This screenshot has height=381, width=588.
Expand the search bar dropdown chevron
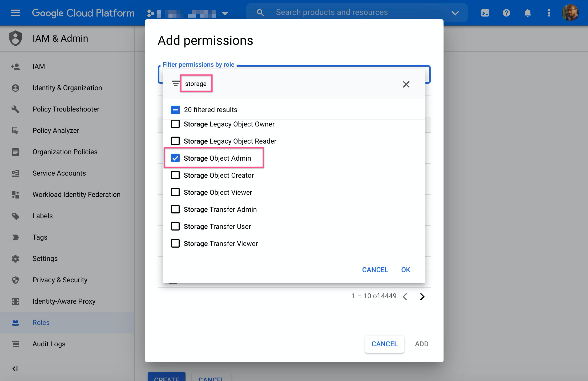coord(455,13)
